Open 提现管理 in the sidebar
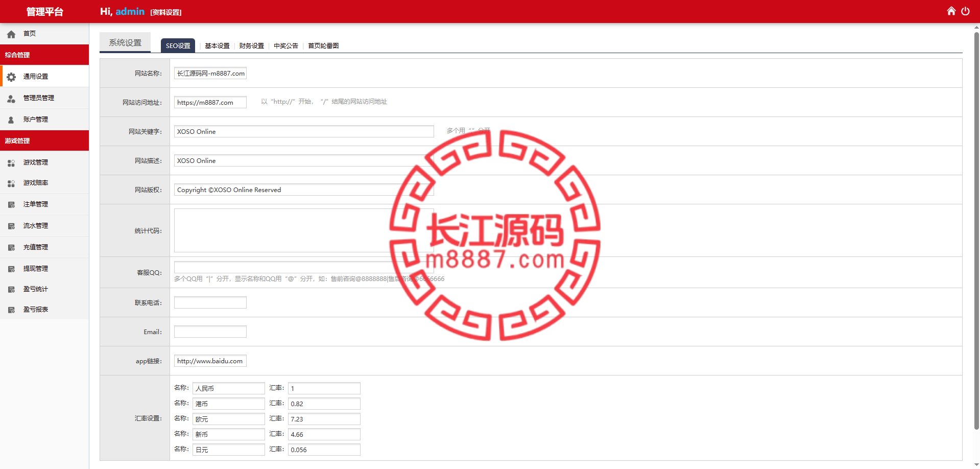Image resolution: width=980 pixels, height=469 pixels. [x=44, y=268]
